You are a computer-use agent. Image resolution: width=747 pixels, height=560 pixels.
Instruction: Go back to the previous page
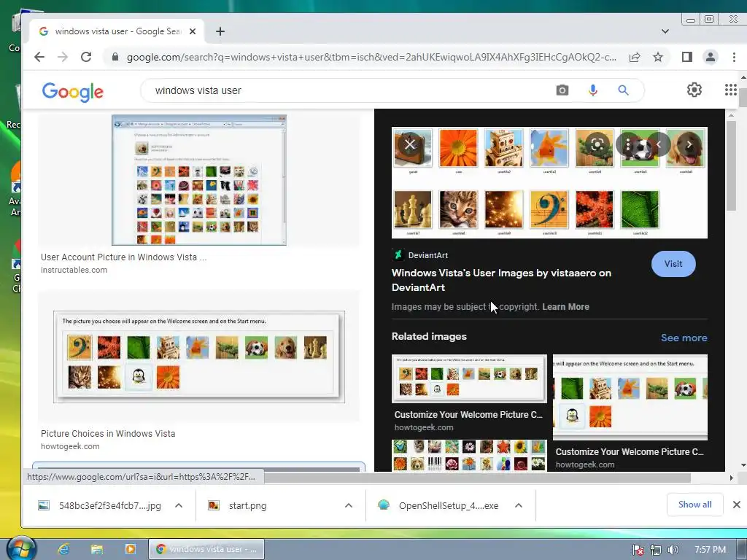click(39, 57)
